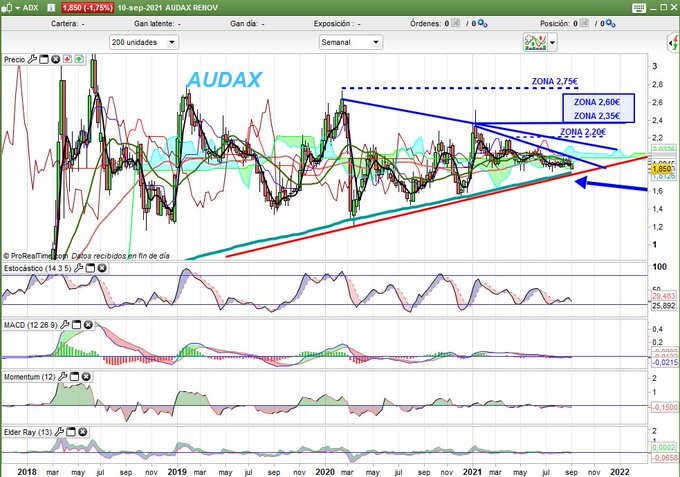
Task: Click the 25,892 stochastic axis value
Action: point(664,306)
